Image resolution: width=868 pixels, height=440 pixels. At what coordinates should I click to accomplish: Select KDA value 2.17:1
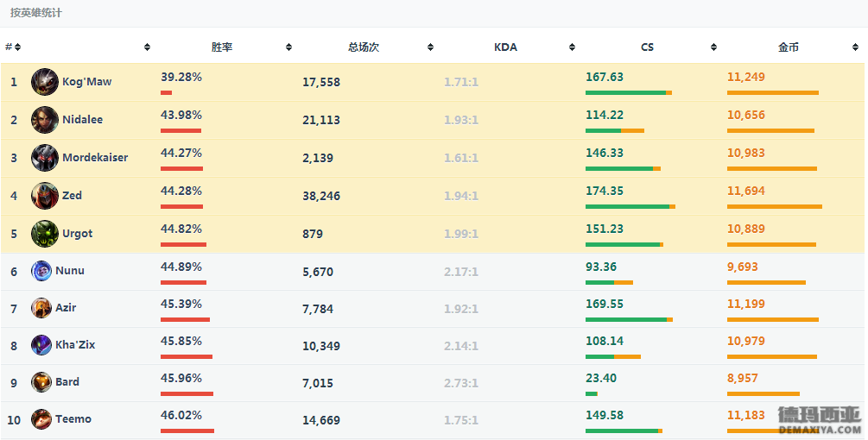(x=461, y=272)
